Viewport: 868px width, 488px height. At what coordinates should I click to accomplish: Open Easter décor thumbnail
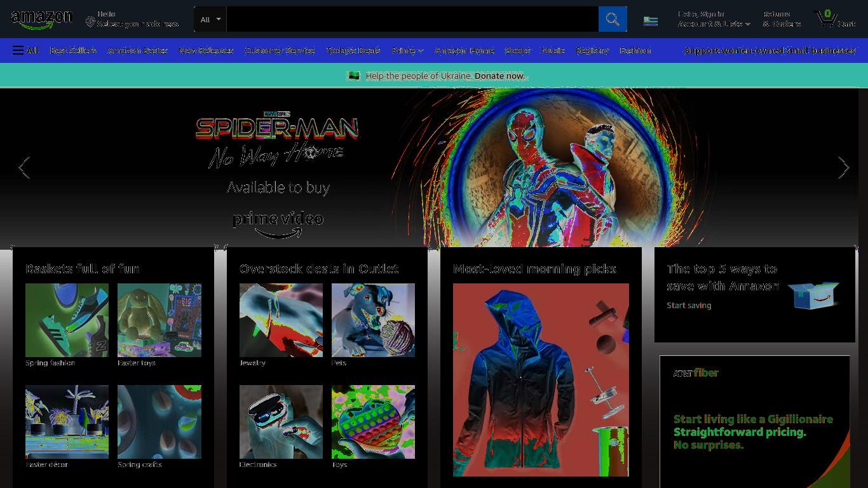(67, 422)
